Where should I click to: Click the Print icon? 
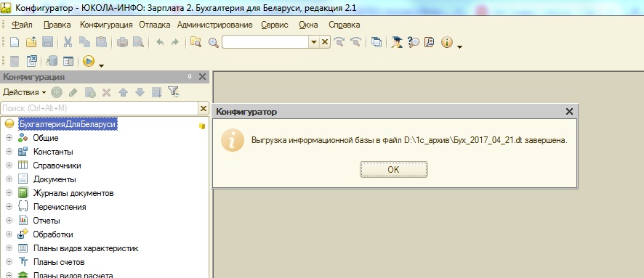(122, 42)
